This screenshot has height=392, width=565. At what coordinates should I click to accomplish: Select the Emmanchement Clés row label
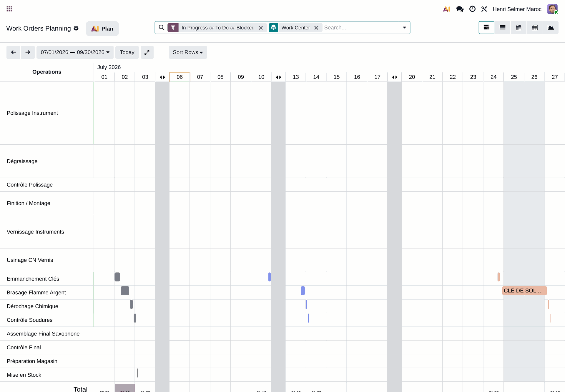click(33, 279)
